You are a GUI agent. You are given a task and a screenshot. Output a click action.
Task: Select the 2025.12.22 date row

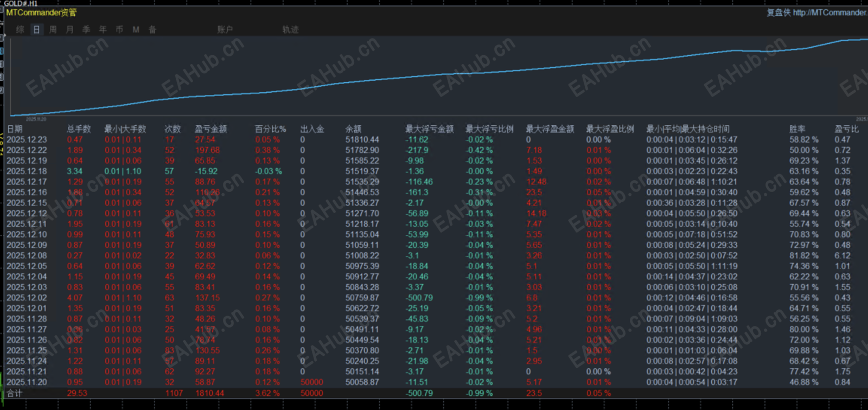coord(27,150)
